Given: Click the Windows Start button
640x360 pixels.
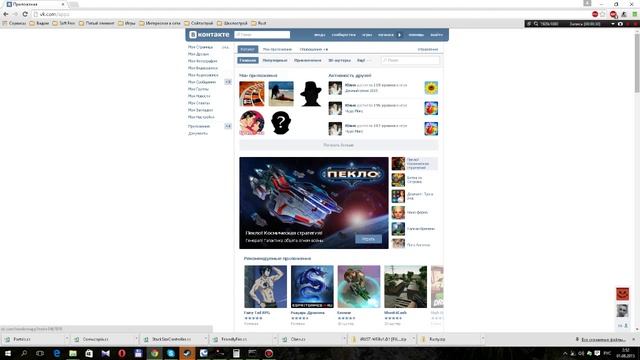Looking at the screenshot, I should point(7,353).
